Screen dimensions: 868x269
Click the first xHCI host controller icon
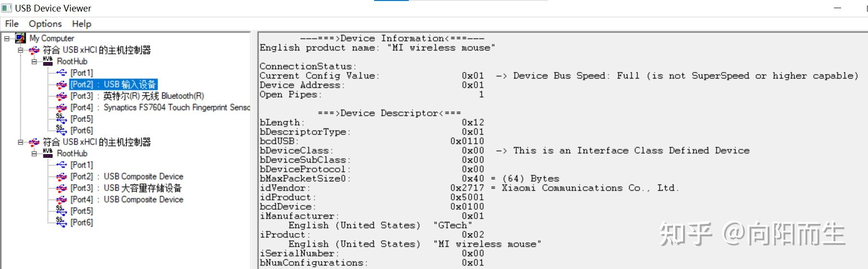point(34,50)
